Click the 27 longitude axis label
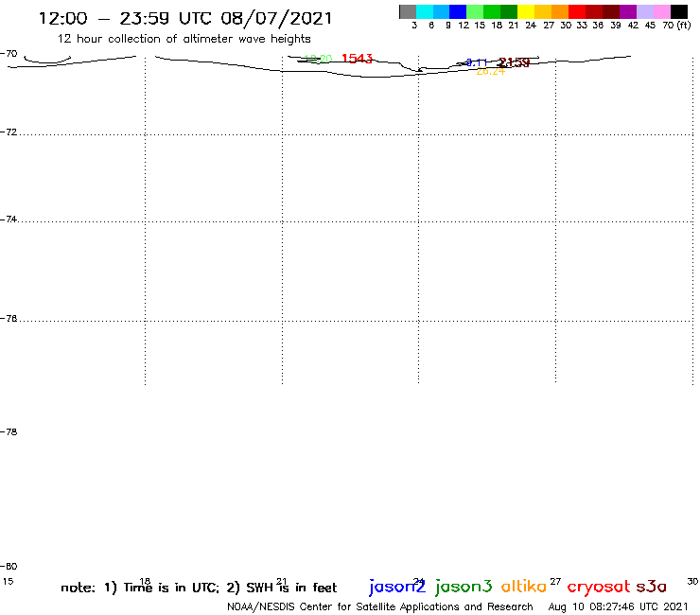The width and height of the screenshot is (700, 615). pos(555,582)
